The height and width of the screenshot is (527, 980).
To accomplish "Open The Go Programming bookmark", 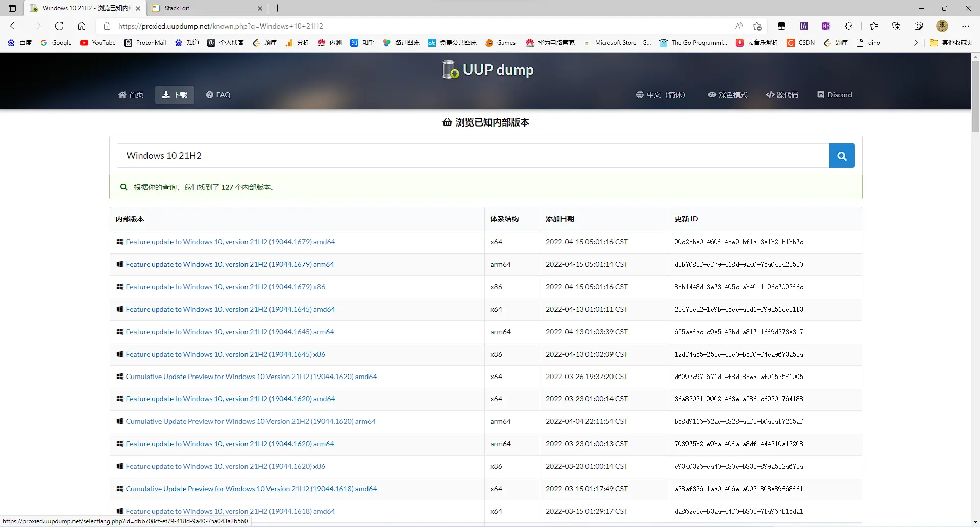I will tap(694, 43).
